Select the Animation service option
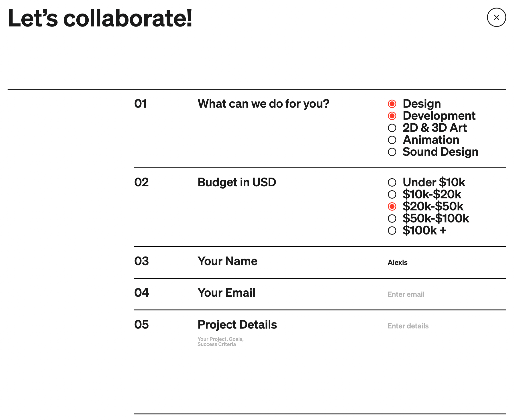This screenshot has height=420, width=514. [392, 140]
